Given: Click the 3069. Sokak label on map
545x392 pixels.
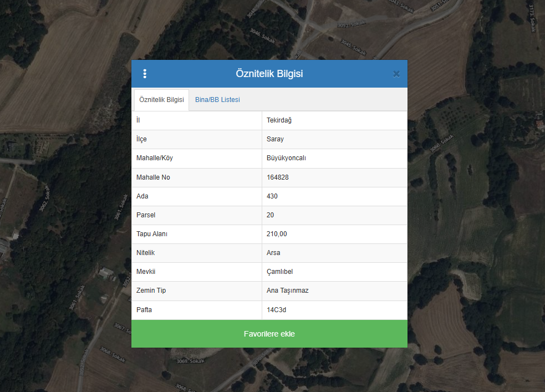Looking at the screenshot, I should coord(190,362).
